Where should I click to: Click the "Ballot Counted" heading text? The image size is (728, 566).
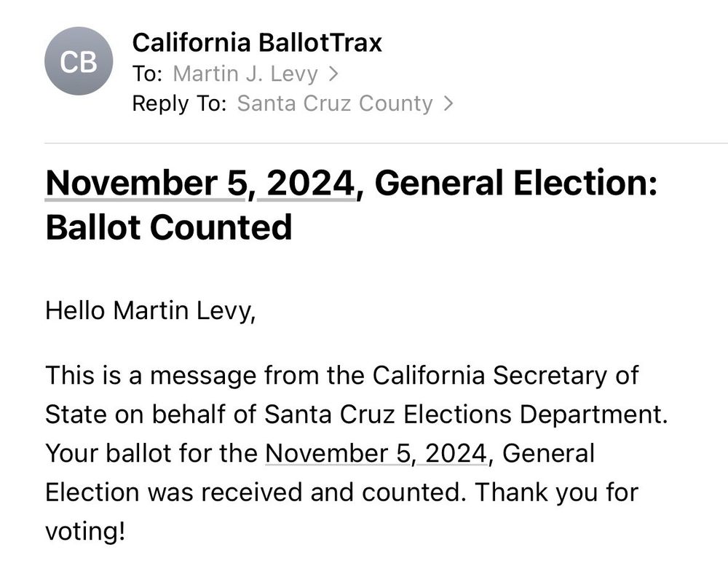click(169, 227)
